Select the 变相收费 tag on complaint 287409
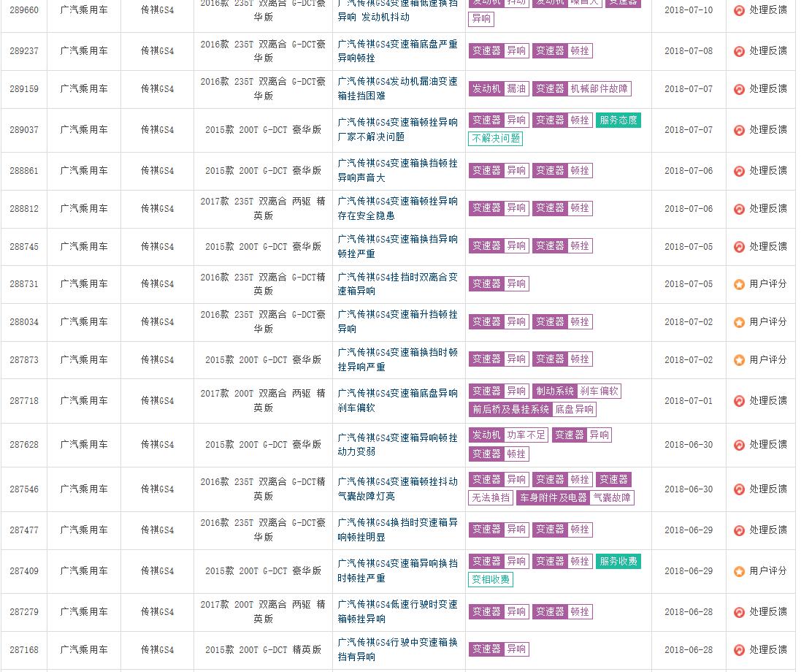812x672 pixels. pos(491,579)
